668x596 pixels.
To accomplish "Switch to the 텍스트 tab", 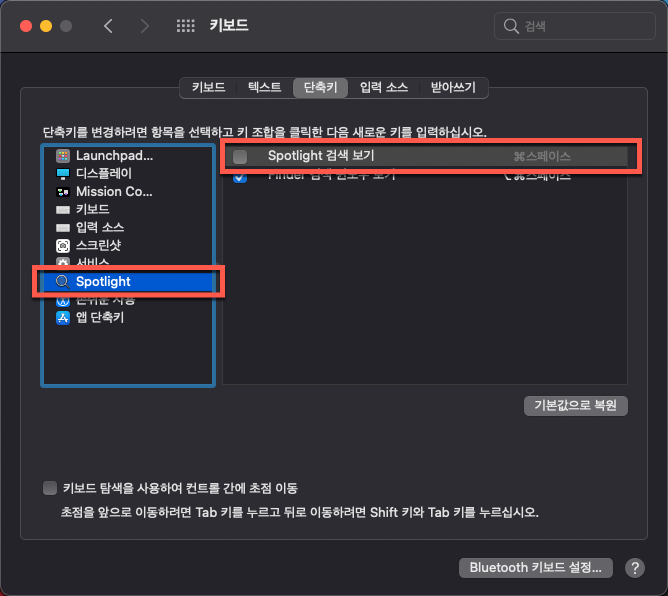I will [265, 87].
